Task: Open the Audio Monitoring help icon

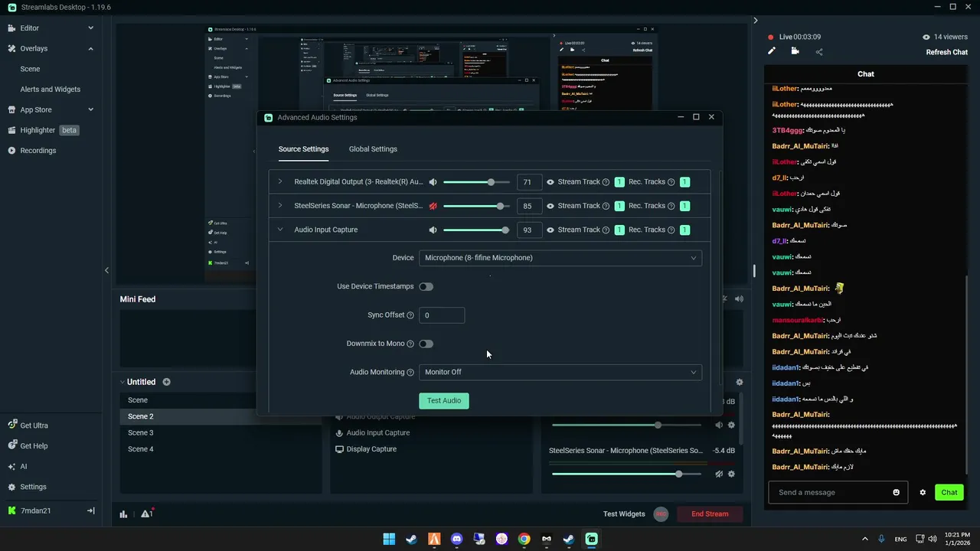Action: 410,373
